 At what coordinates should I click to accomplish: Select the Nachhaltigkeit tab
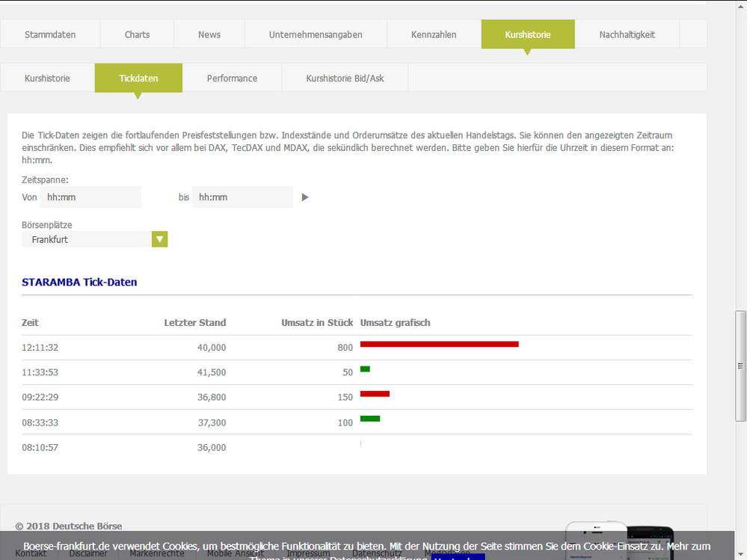point(627,34)
